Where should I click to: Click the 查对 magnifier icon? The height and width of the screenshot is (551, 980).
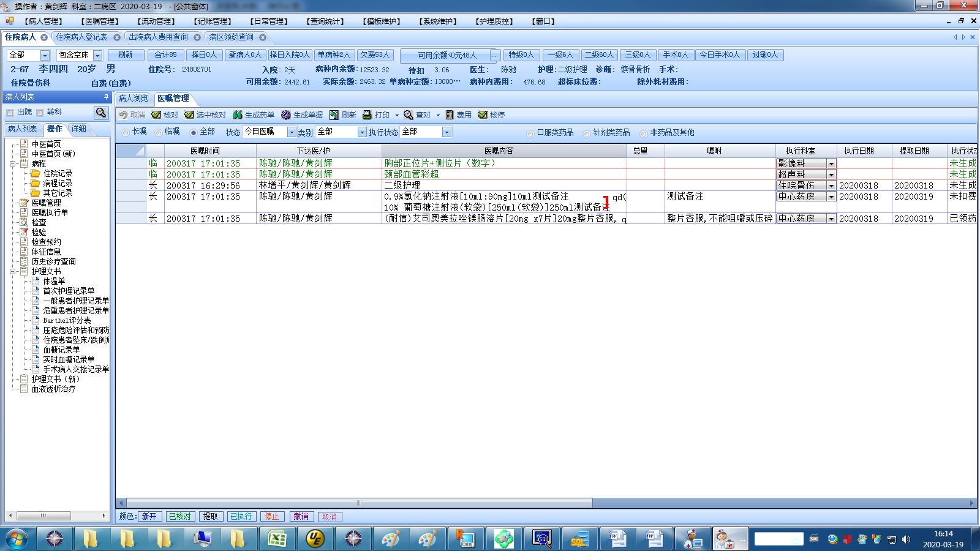pos(409,115)
